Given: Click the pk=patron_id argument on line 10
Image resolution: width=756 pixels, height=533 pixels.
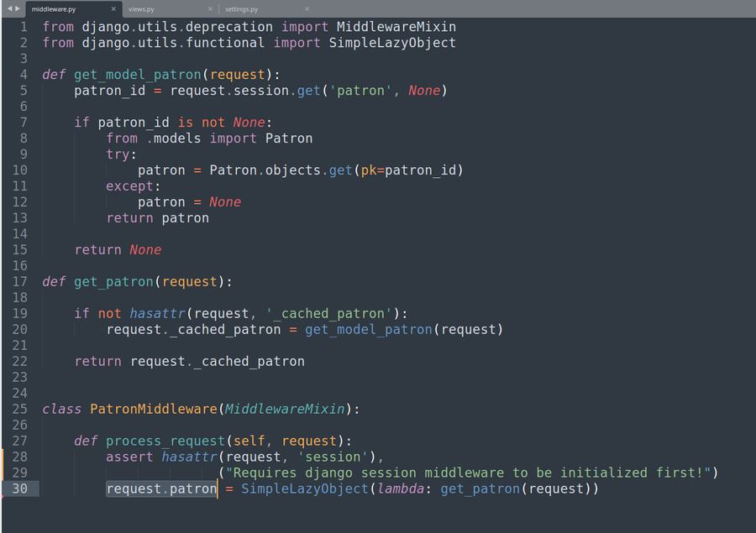Looking at the screenshot, I should point(408,170).
